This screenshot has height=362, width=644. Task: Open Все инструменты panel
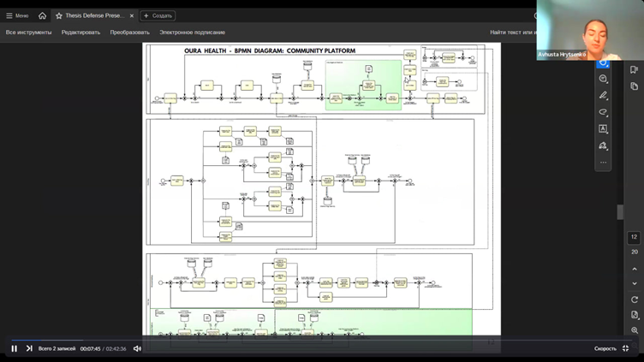[x=29, y=32]
